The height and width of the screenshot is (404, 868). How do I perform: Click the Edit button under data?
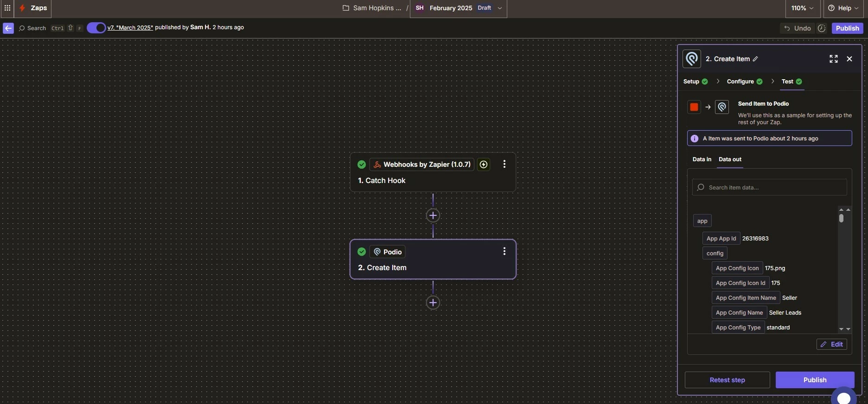click(832, 344)
